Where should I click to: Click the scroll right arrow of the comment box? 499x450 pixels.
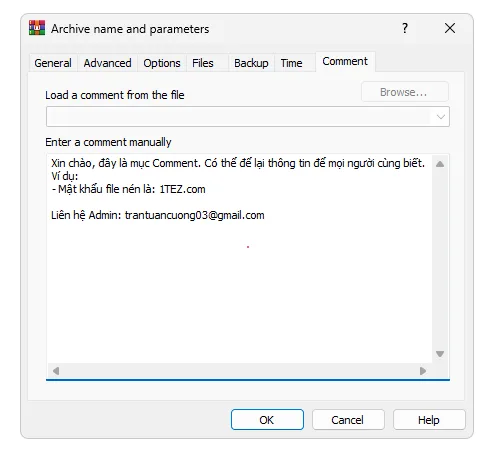click(423, 371)
